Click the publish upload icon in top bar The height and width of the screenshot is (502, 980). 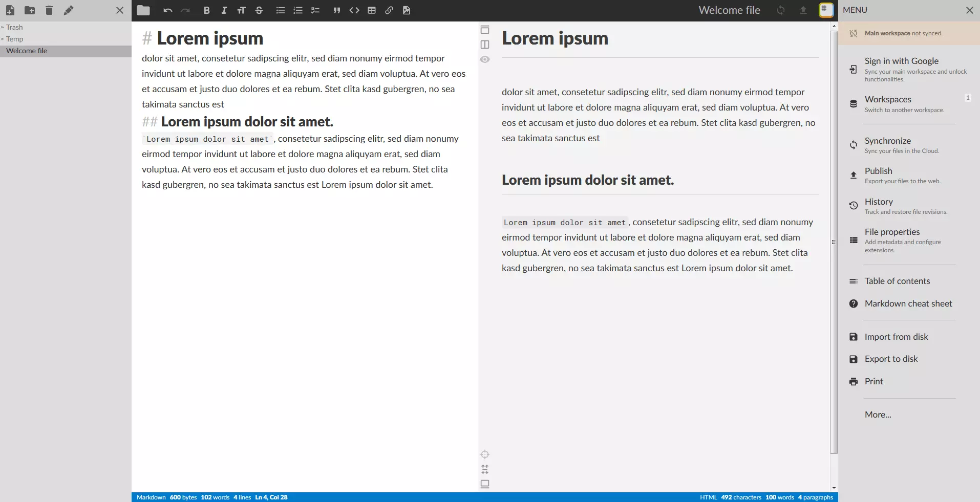click(803, 10)
